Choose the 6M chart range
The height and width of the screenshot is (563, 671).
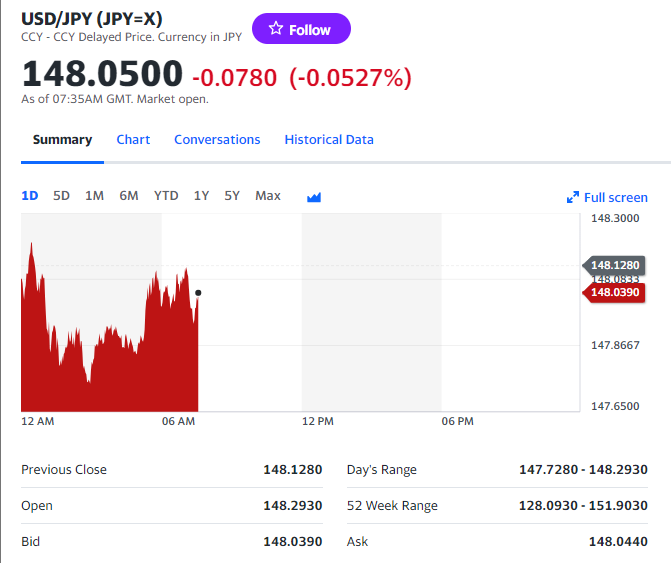click(x=129, y=196)
